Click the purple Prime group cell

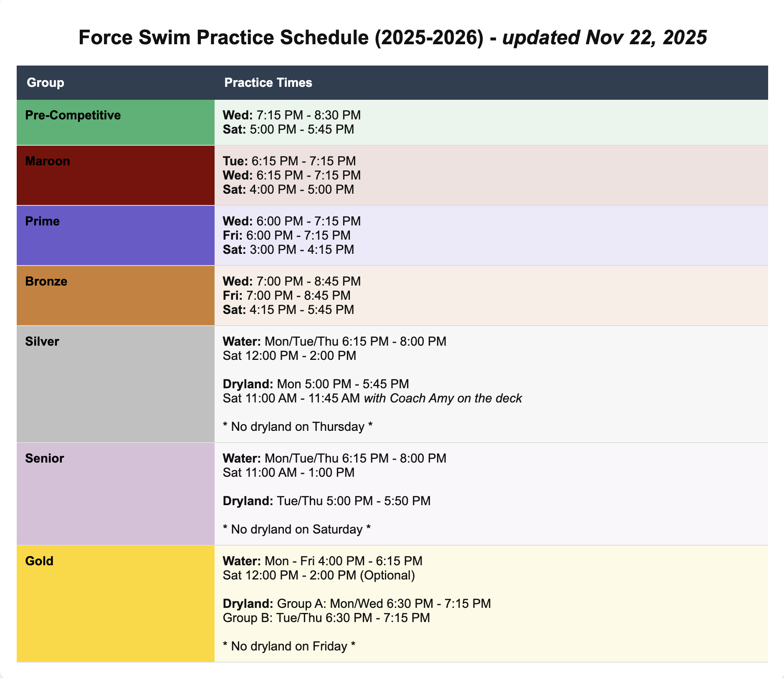pos(115,235)
